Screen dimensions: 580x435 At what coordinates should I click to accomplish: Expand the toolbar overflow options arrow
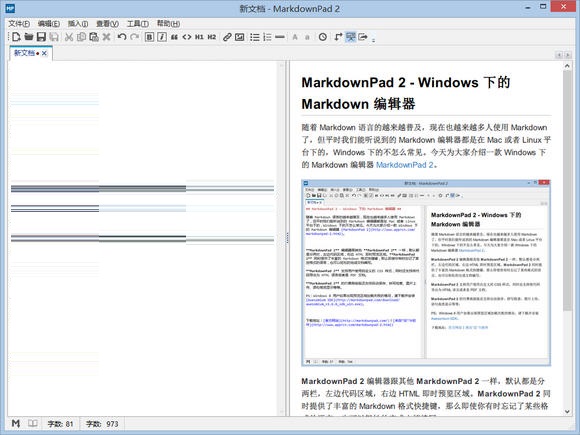click(x=373, y=39)
